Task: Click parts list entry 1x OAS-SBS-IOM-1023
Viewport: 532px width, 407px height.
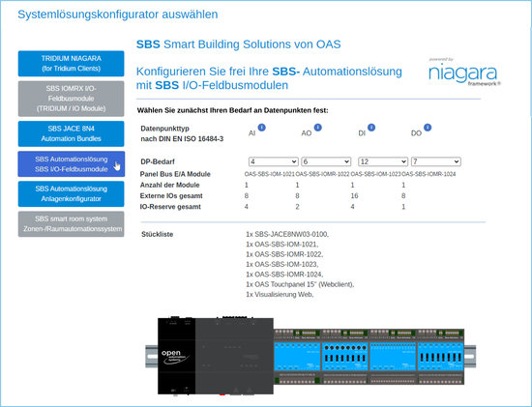Action: tap(281, 264)
